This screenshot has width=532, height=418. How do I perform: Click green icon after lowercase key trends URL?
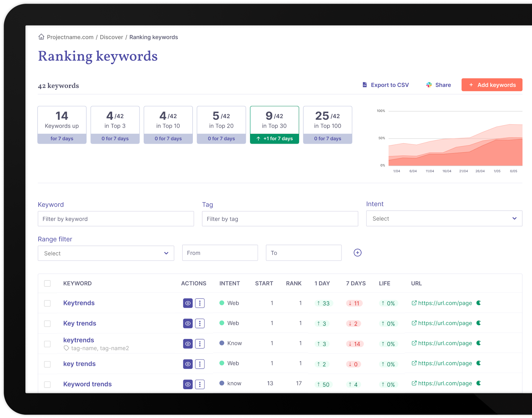pos(478,363)
